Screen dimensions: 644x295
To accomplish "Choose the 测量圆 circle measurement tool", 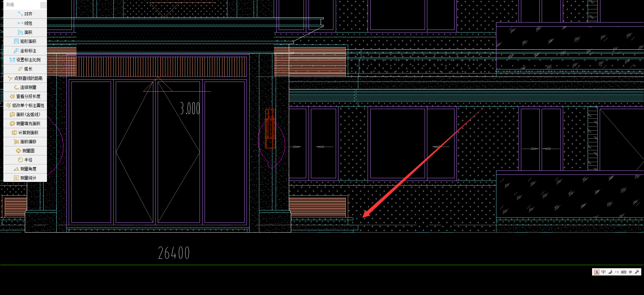I will (25, 151).
